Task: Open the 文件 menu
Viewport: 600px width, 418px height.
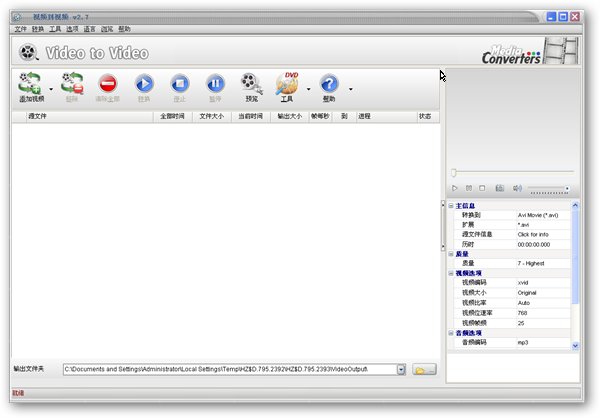Action: [x=21, y=29]
